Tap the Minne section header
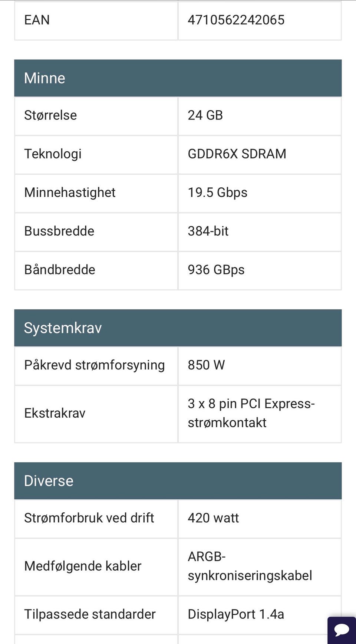This screenshot has height=644, width=356. (178, 78)
